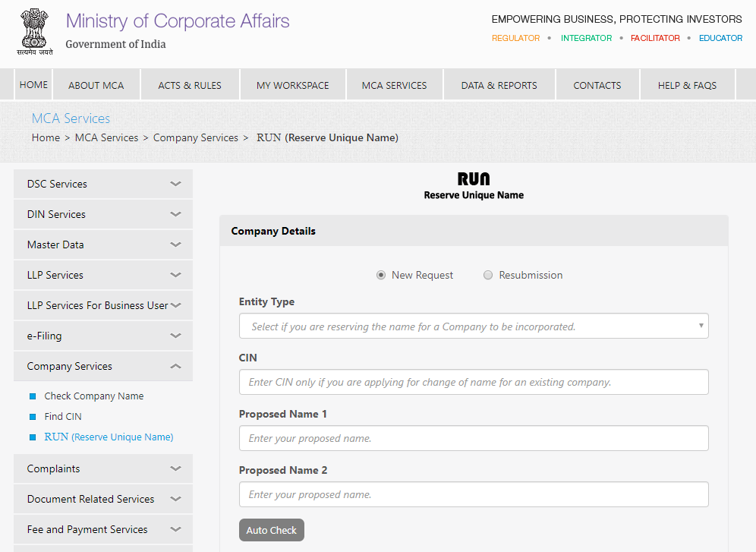This screenshot has height=552, width=756.
Task: Open the ACTS & RULES menu
Action: pyautogui.click(x=190, y=85)
